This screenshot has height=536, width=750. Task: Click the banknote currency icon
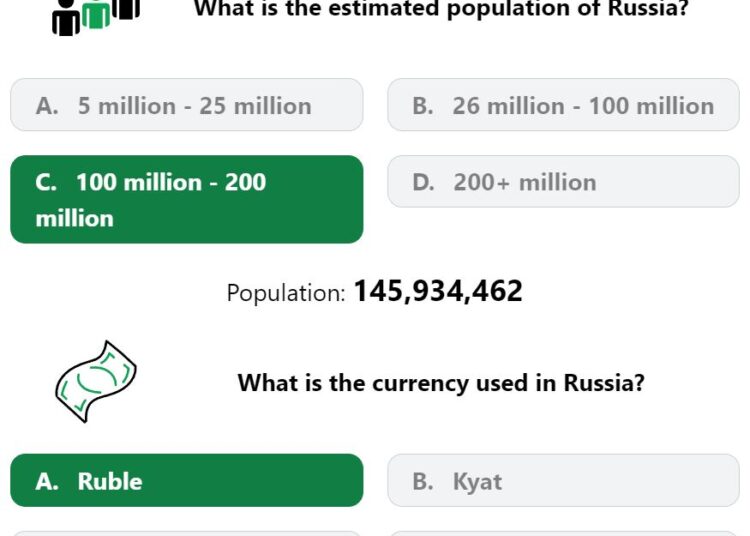pos(96,381)
